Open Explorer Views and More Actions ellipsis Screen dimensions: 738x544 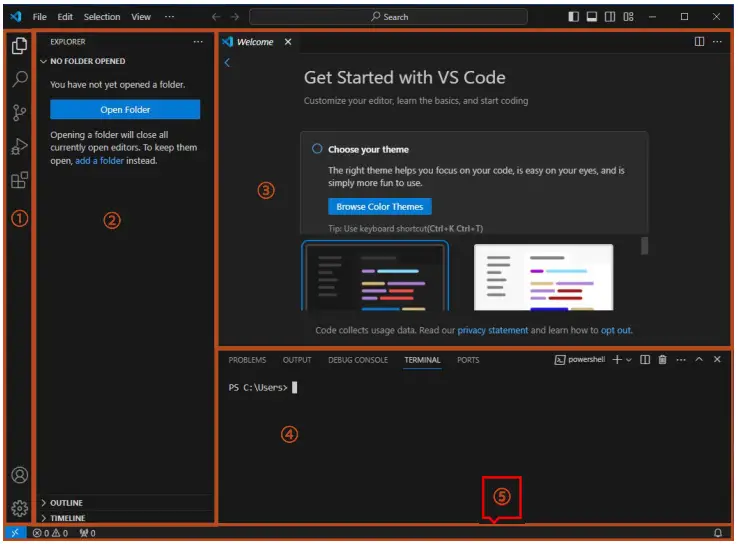pyautogui.click(x=198, y=42)
